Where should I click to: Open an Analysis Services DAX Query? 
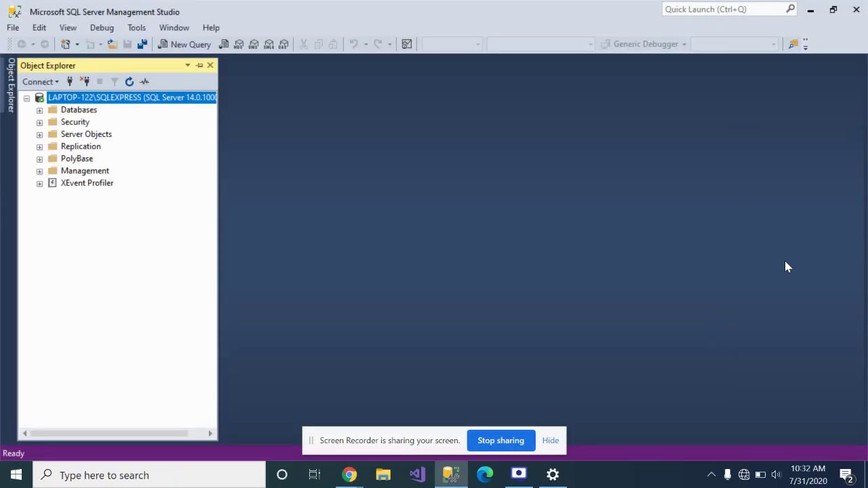[x=283, y=44]
